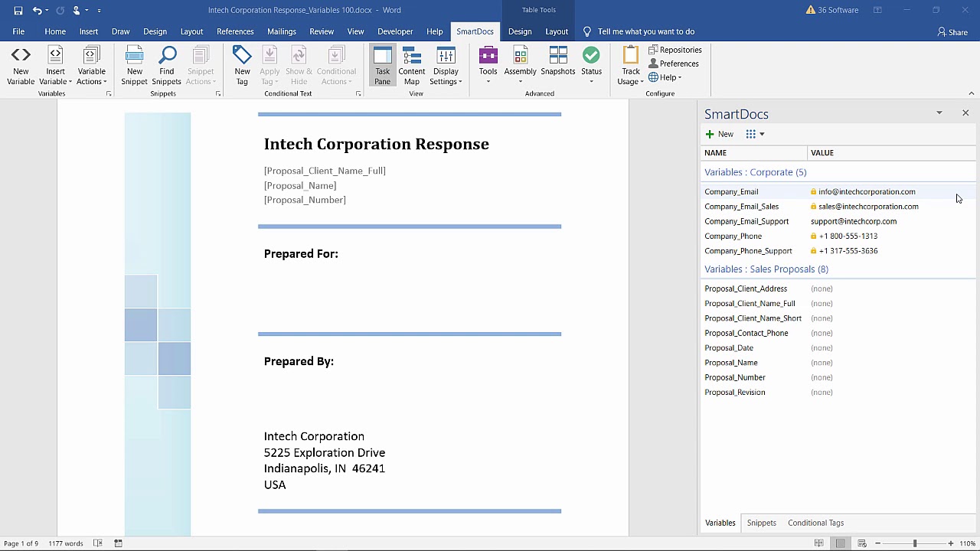The height and width of the screenshot is (551, 980).
Task: Expand the Variables group dialog launcher
Action: [108, 93]
